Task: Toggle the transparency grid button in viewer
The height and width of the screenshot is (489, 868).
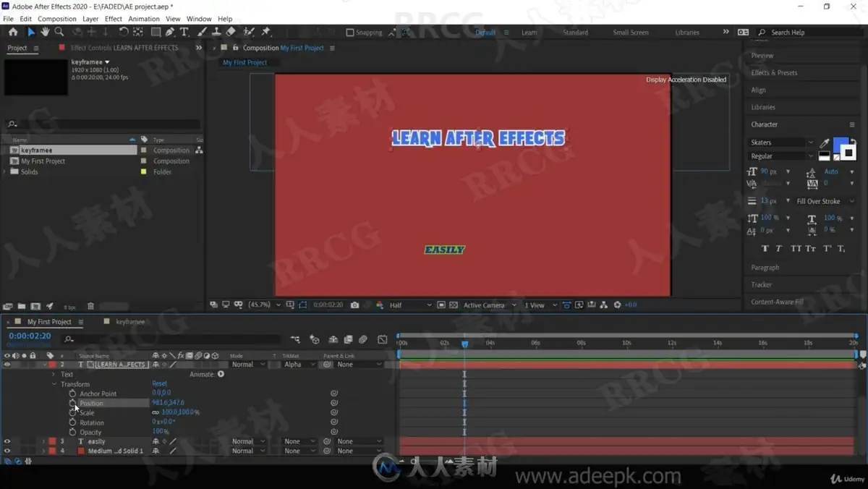Action: coord(453,305)
